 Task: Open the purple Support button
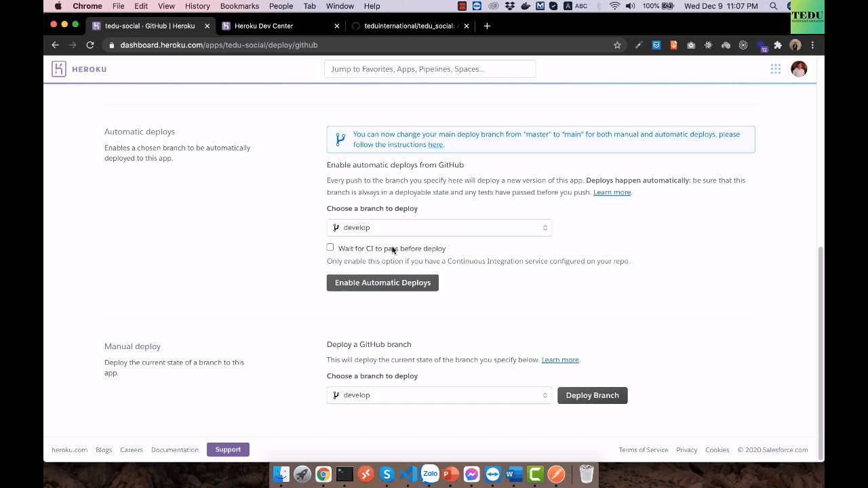pos(228,449)
